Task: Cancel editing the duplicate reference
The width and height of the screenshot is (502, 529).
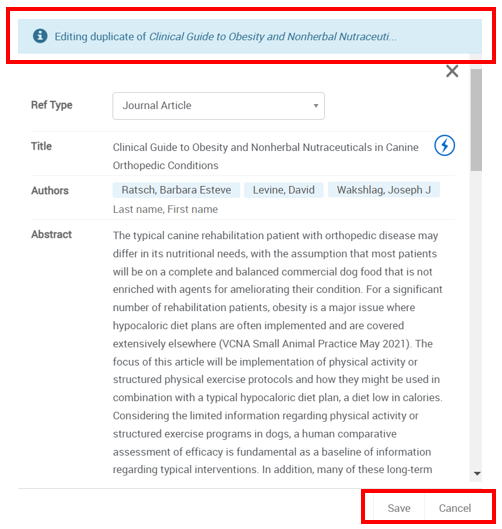Action: click(455, 508)
